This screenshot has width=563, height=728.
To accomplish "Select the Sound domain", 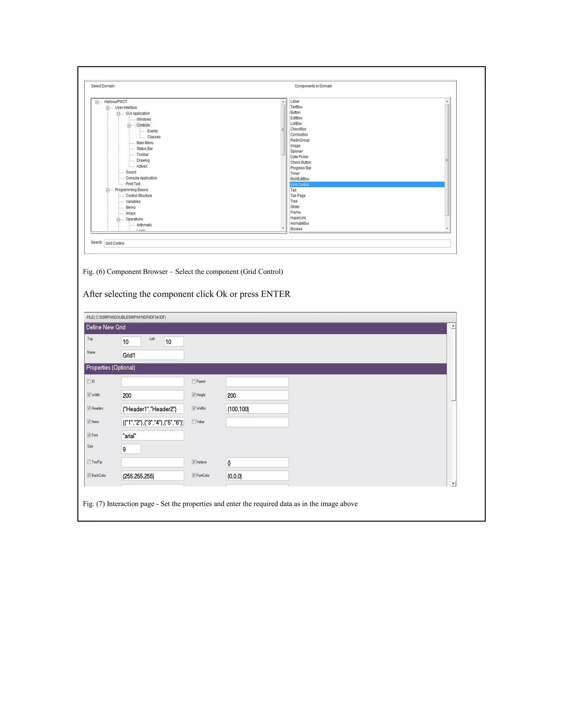I will click(131, 172).
